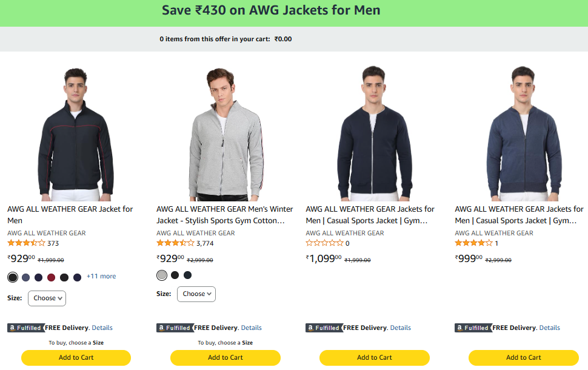Select the maroon red color swatch
The width and height of the screenshot is (588, 370).
(x=51, y=277)
